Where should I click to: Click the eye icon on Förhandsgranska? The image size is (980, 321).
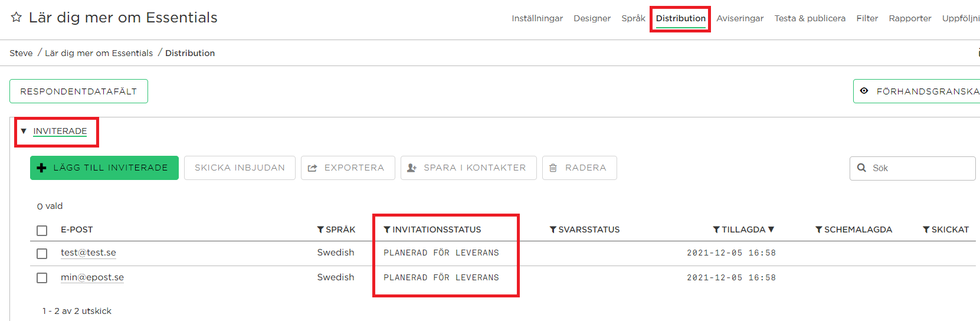[x=864, y=91]
